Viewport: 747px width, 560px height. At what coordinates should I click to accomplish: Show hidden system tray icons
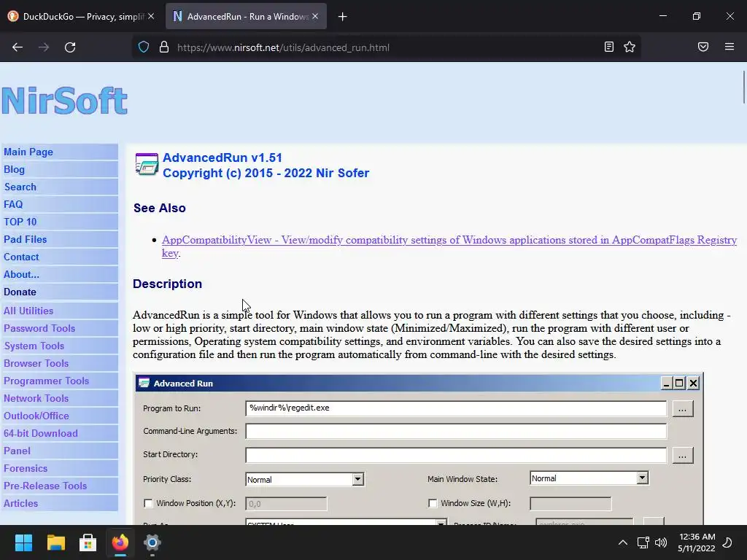(x=623, y=542)
